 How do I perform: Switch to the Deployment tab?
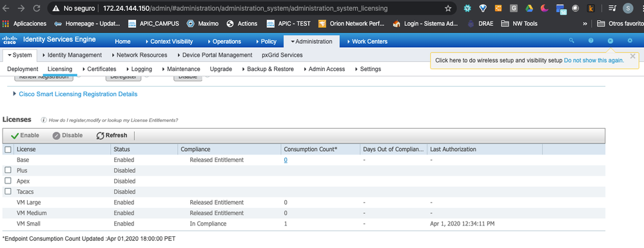point(23,69)
